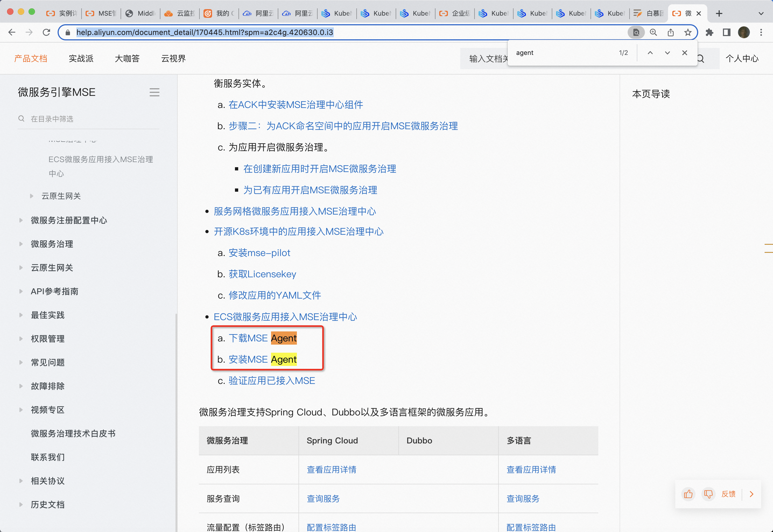Open link 获取Licensekey

(x=262, y=274)
